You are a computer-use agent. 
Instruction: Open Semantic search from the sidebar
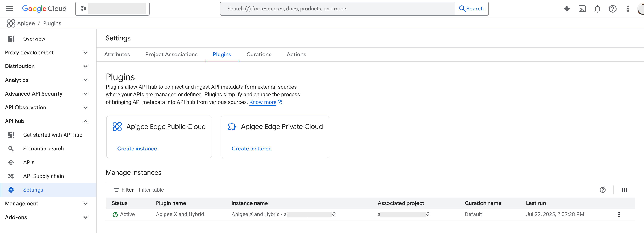click(44, 148)
